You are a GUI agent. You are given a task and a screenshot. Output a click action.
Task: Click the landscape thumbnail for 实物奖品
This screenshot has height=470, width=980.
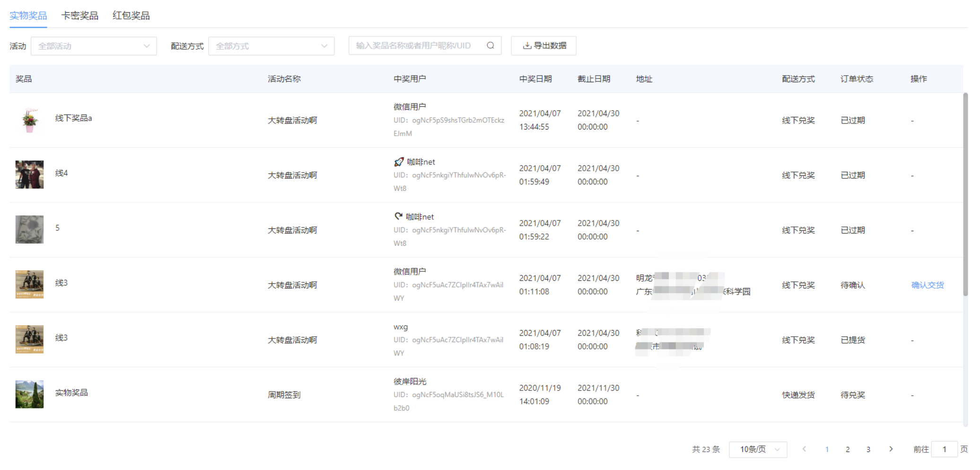pos(29,394)
